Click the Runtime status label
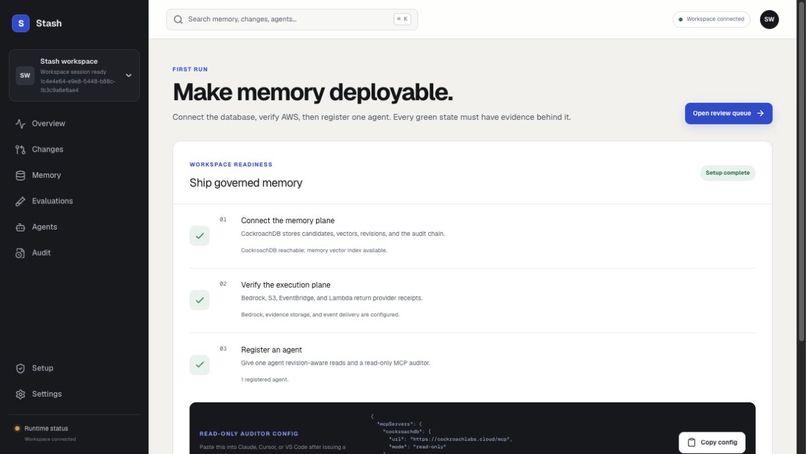 point(46,428)
